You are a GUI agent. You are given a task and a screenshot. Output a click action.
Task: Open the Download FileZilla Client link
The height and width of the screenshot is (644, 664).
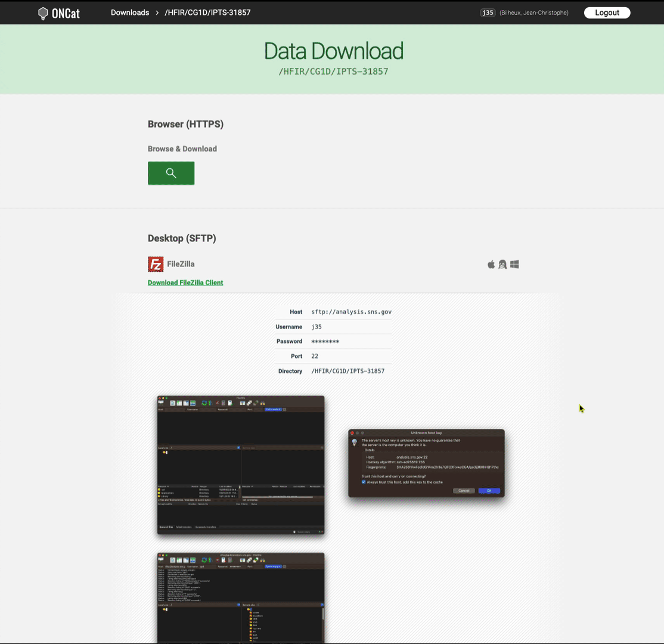point(185,283)
